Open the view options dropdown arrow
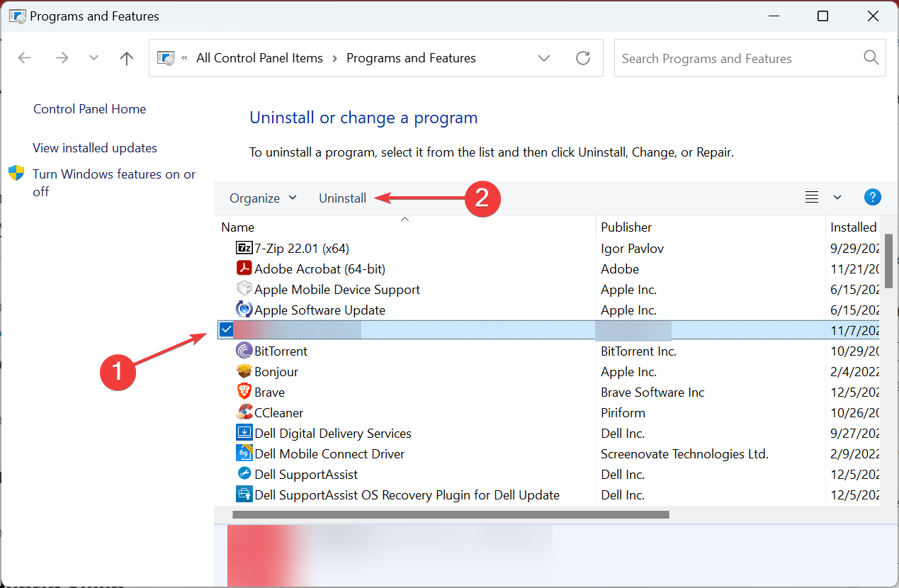This screenshot has height=588, width=899. 837,198
